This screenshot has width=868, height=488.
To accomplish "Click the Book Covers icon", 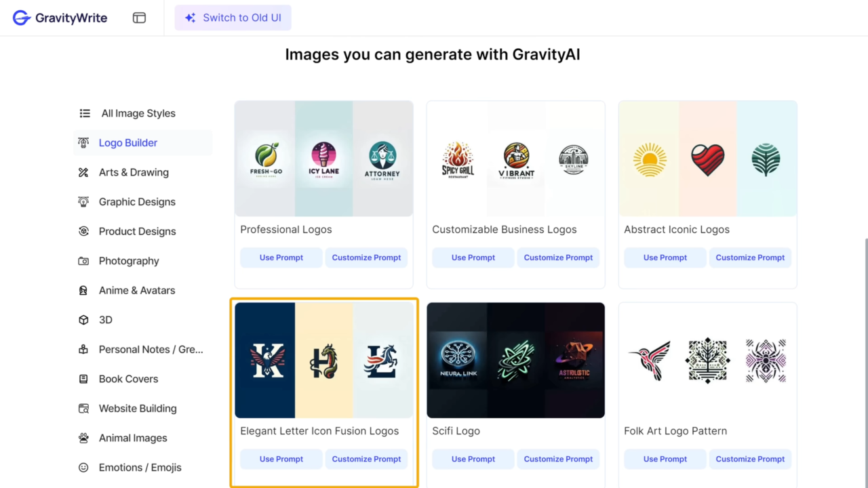I will pyautogui.click(x=83, y=379).
